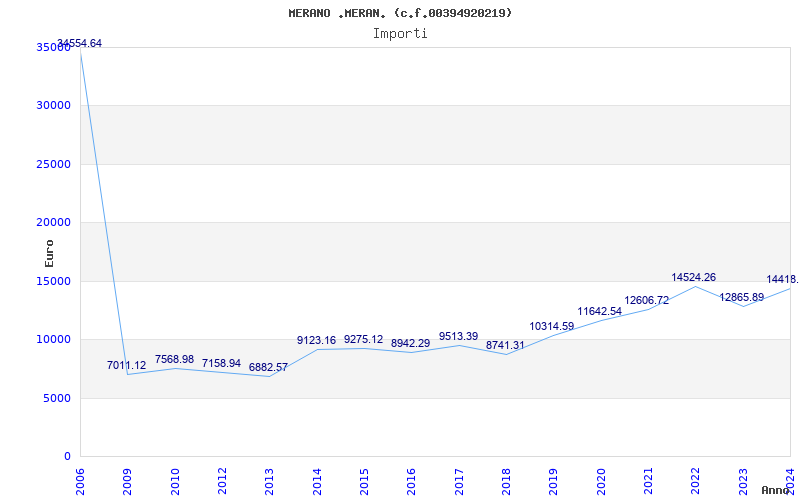Click the 30000 y-axis tick label
The height and width of the screenshot is (500, 800).
(54, 106)
